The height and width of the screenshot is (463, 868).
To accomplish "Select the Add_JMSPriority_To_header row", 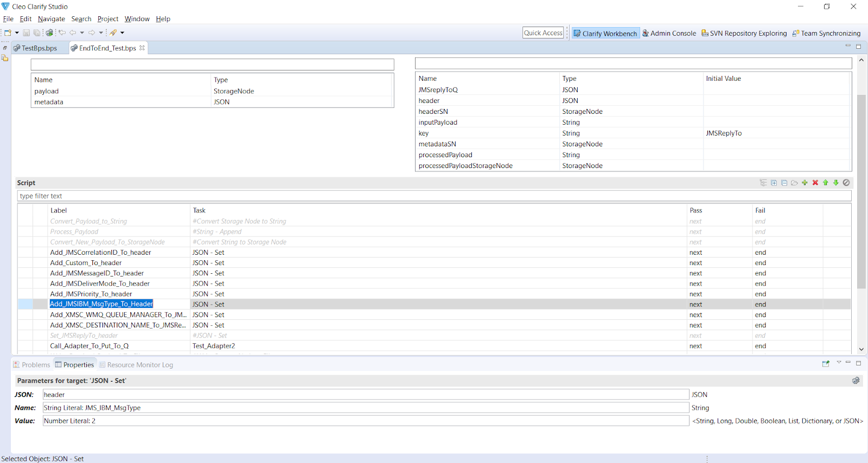I will pyautogui.click(x=434, y=294).
